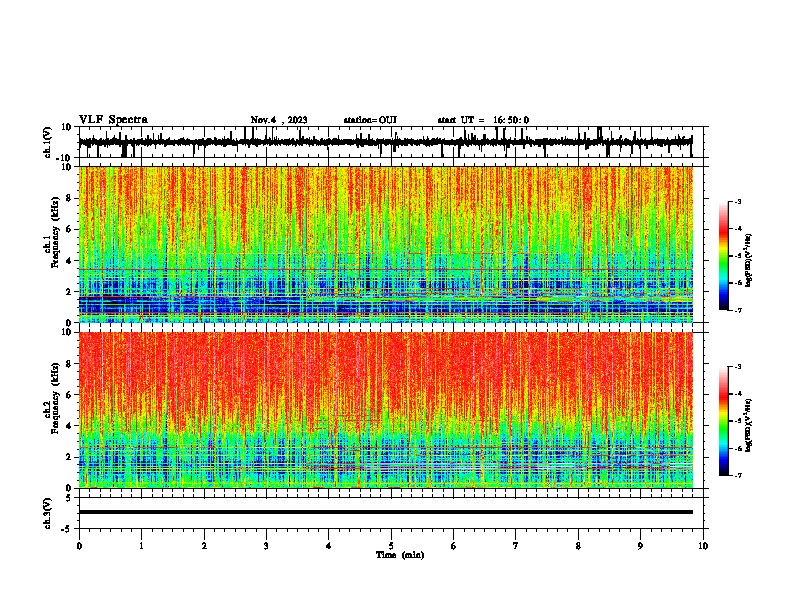
Task: Click the "-5" label on ch.3(V) axis
Action: pos(67,529)
